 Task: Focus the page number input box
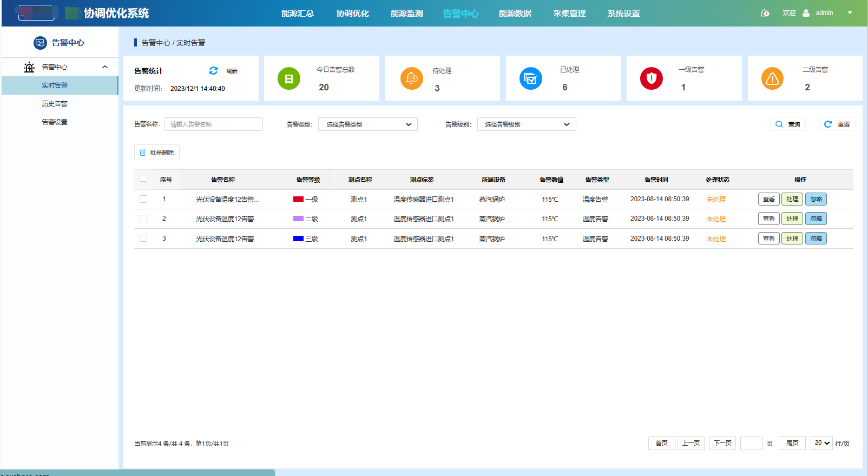752,443
